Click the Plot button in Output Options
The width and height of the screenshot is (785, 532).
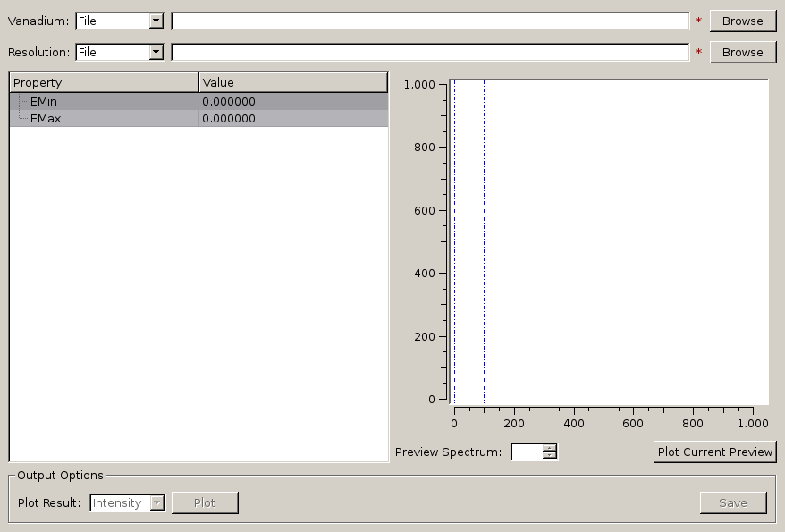tap(205, 502)
